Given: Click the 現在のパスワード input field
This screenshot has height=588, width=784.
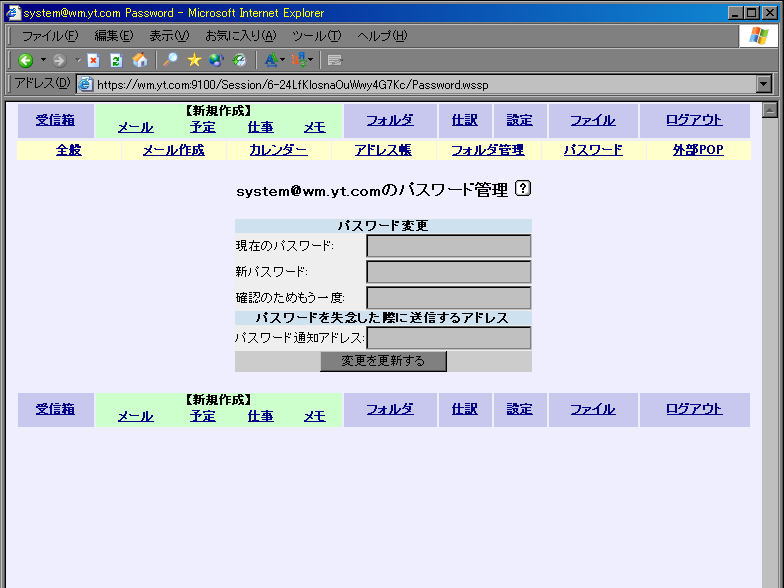Looking at the screenshot, I should [448, 246].
